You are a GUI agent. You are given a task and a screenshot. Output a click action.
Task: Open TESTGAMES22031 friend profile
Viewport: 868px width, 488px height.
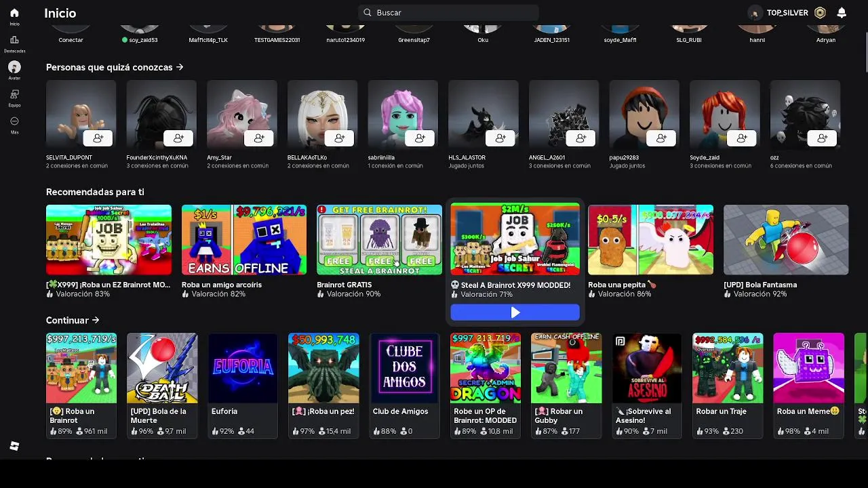(x=277, y=34)
